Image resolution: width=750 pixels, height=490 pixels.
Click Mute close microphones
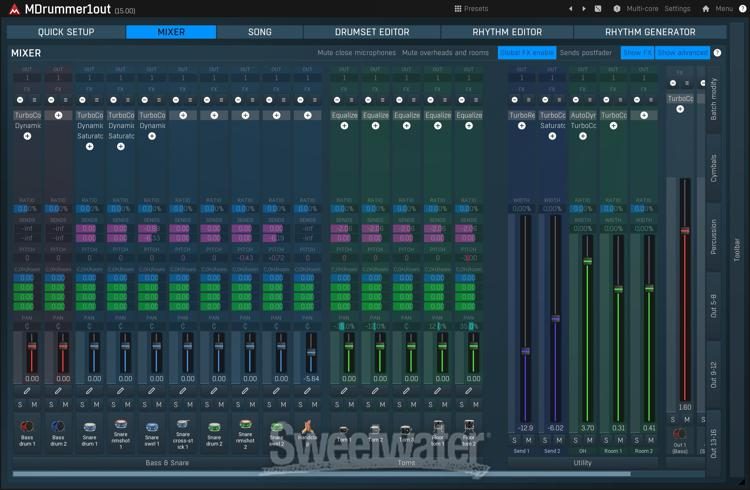point(356,52)
